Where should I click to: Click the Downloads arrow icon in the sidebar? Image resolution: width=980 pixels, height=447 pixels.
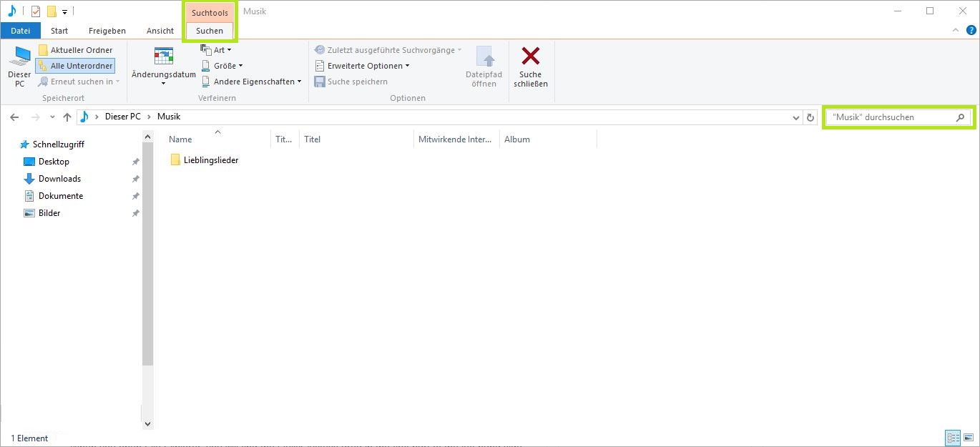point(29,179)
